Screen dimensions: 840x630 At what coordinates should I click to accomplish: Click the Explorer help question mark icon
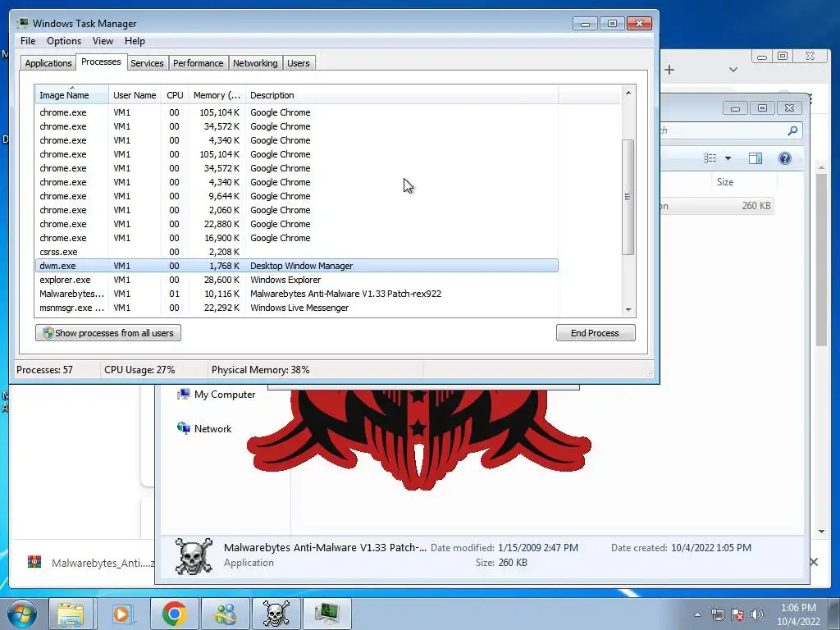pos(785,158)
